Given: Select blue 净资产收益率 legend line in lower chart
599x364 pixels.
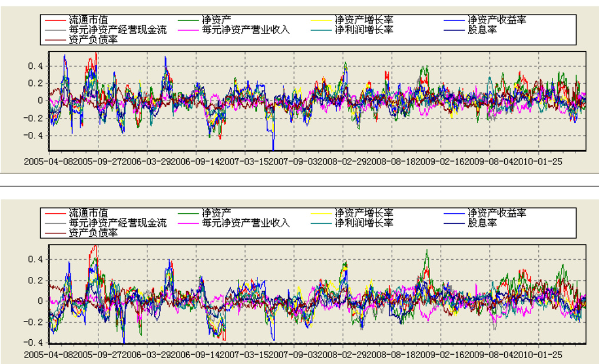Looking at the screenshot, I should coord(454,213).
